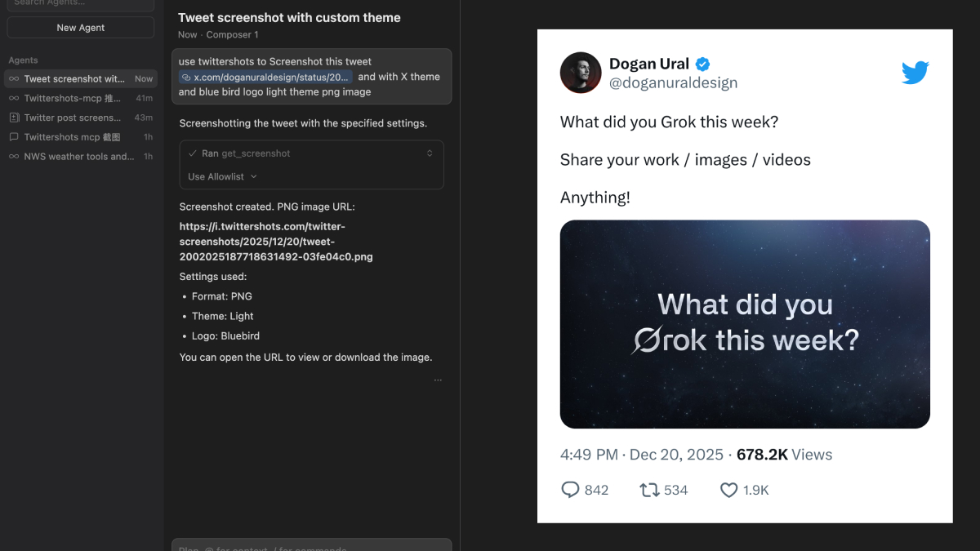Click the checkmark icon beside Ran get_screenshot

(x=192, y=153)
